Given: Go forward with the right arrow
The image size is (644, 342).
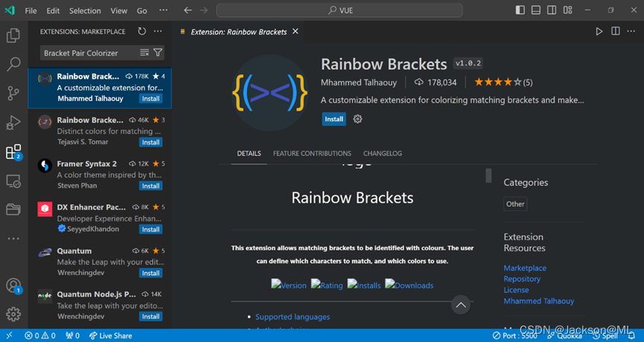Looking at the screenshot, I should 204,10.
